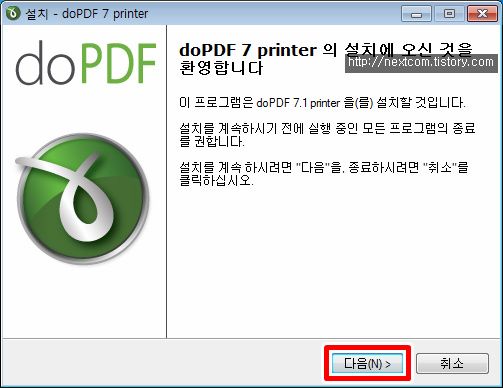Image resolution: width=503 pixels, height=388 pixels.
Task: Click the doPDF icon in the title bar
Action: tap(13, 13)
